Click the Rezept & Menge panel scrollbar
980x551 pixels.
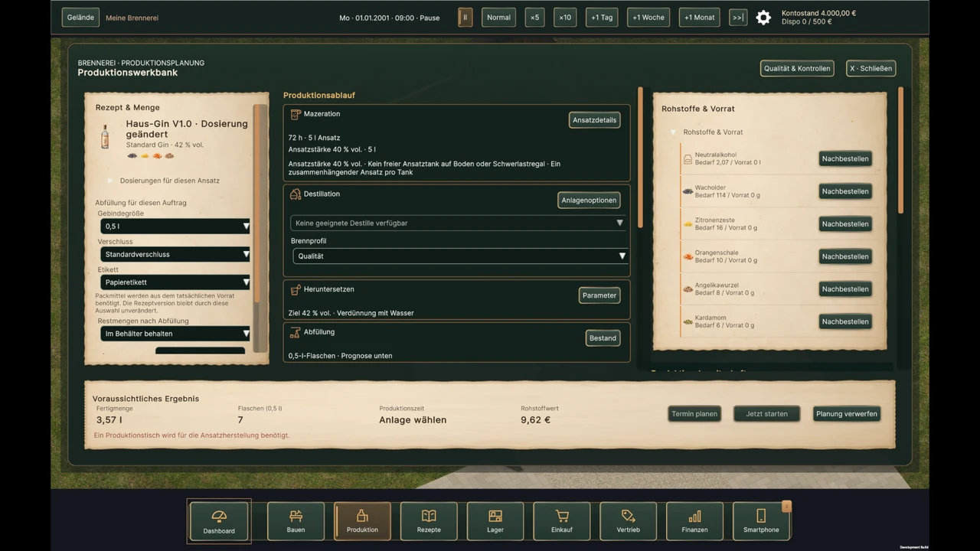pyautogui.click(x=260, y=226)
